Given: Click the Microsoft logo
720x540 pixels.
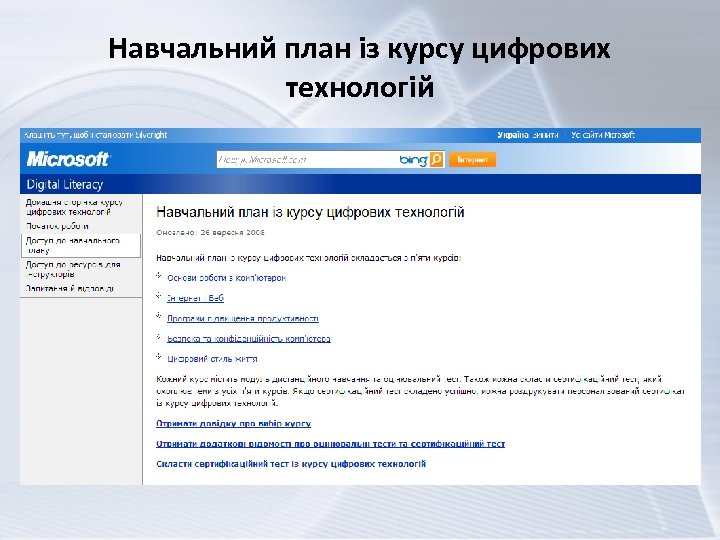Looking at the screenshot, I should (68, 159).
